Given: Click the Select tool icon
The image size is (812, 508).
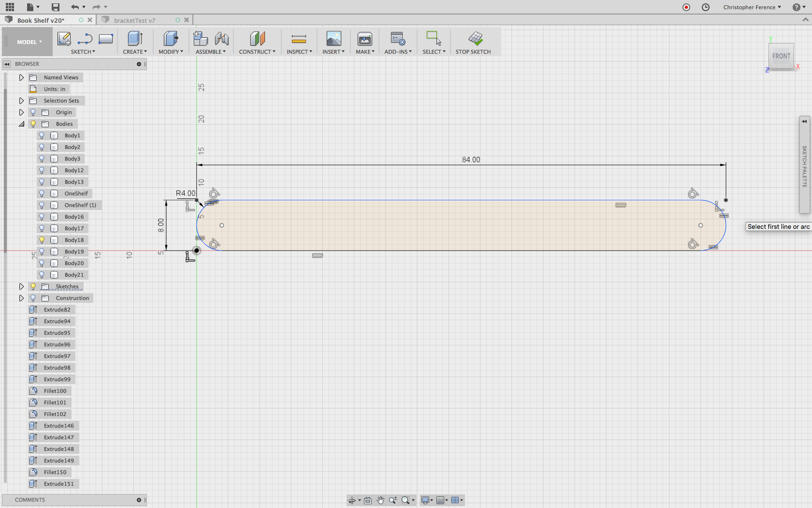Looking at the screenshot, I should [434, 38].
